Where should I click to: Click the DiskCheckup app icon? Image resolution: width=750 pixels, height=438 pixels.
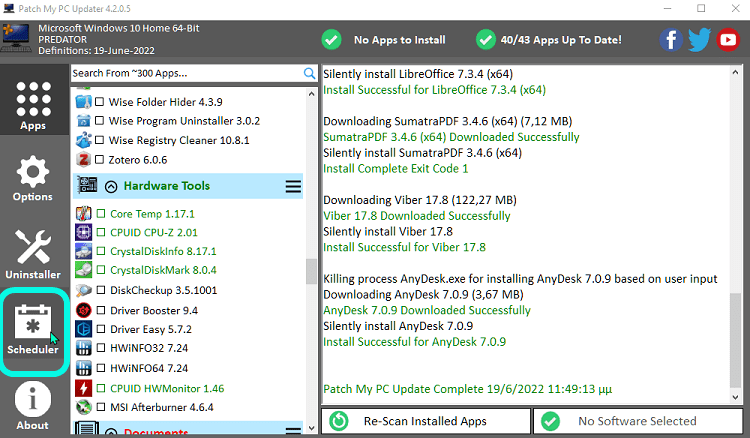(x=83, y=290)
